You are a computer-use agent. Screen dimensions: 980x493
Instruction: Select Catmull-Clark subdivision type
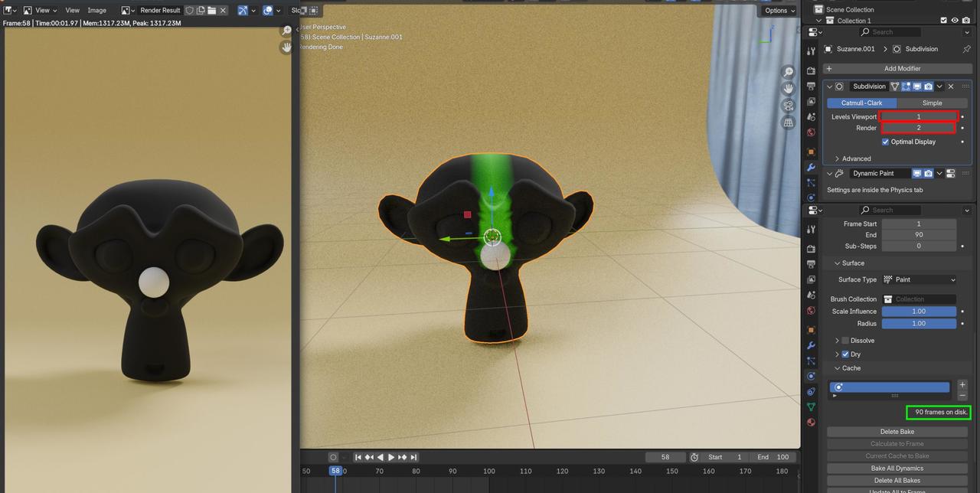862,103
